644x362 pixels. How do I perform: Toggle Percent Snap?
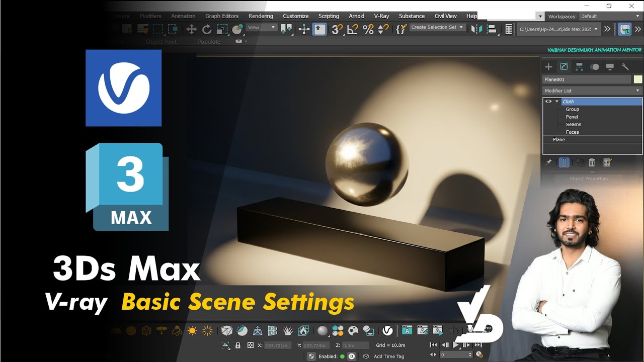(x=368, y=29)
